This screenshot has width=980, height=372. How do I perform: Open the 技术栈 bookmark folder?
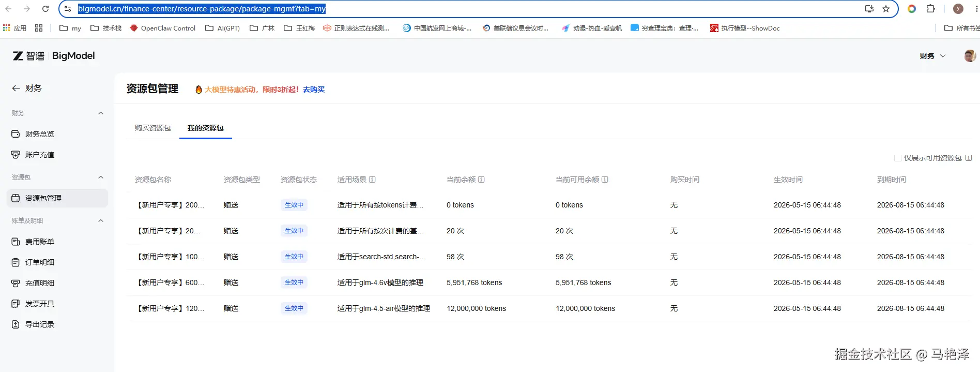coord(106,28)
